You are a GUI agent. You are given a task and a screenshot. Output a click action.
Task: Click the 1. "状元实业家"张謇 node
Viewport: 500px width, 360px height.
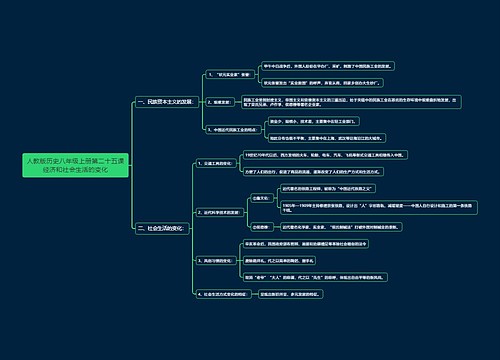pos(230,74)
